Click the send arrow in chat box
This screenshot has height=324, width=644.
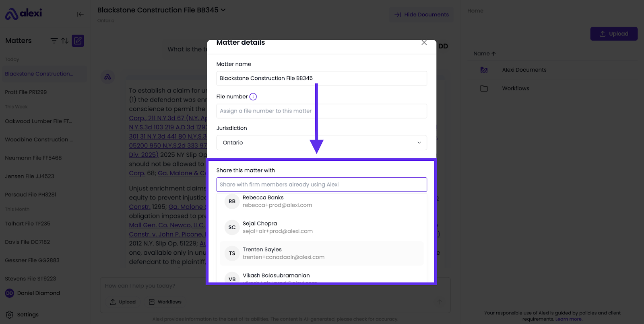tap(440, 302)
